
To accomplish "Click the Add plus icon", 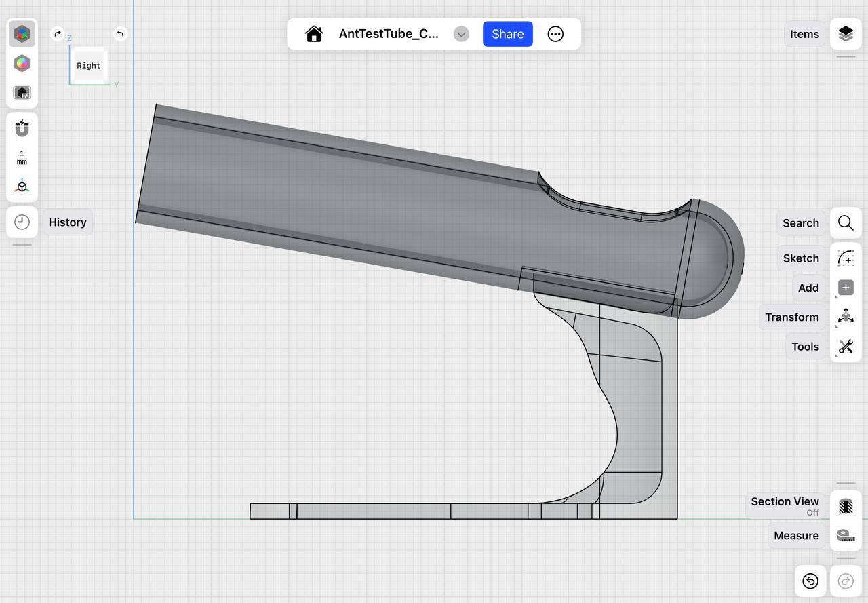I will [845, 288].
